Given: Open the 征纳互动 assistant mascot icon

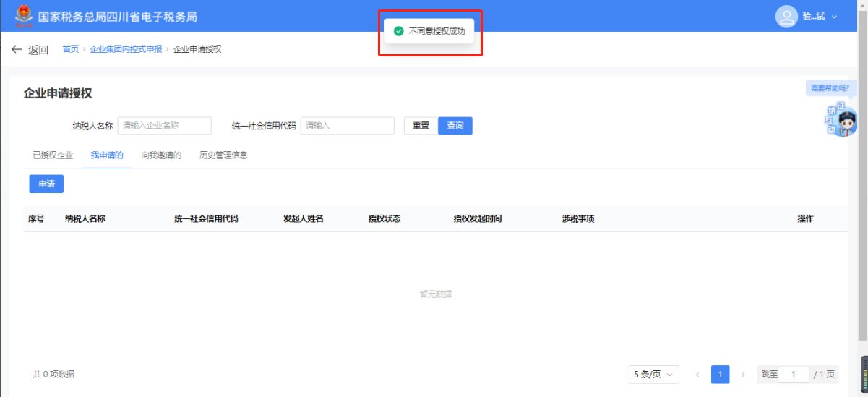Looking at the screenshot, I should click(x=841, y=121).
